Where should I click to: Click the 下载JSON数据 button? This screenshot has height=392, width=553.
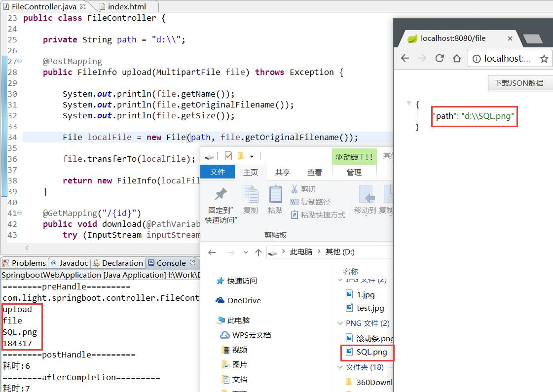click(x=520, y=83)
